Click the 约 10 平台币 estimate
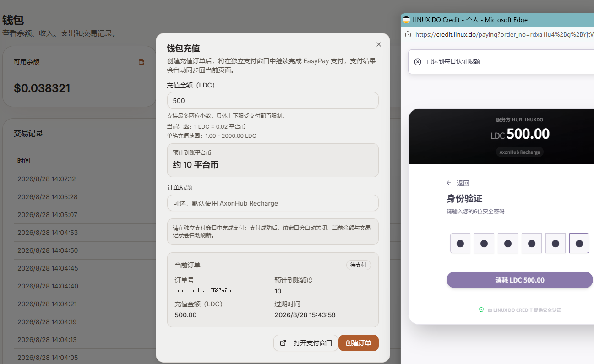This screenshot has height=364, width=594. [x=196, y=165]
